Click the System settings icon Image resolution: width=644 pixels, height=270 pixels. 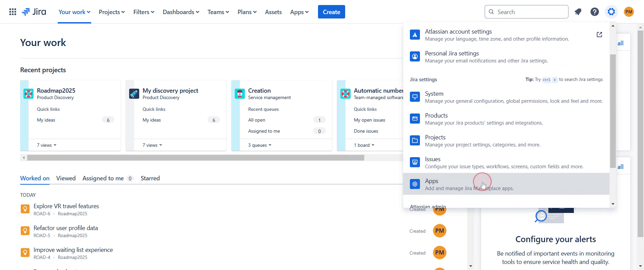point(415,97)
